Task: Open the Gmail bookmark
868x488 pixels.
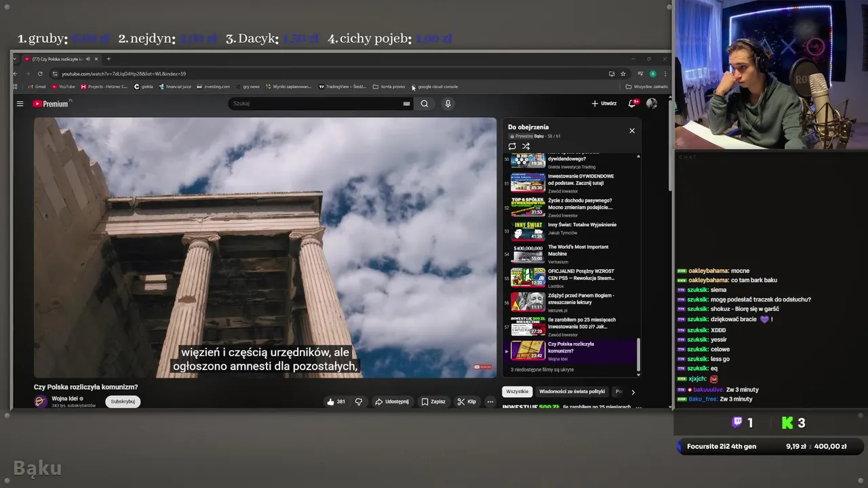Action: [x=37, y=87]
